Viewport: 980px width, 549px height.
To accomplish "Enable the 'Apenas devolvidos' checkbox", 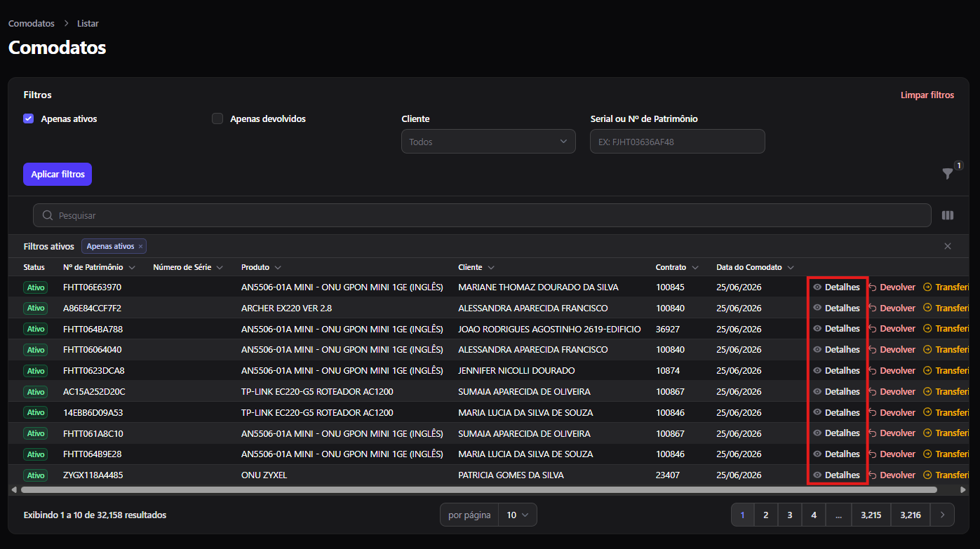I will pos(217,118).
